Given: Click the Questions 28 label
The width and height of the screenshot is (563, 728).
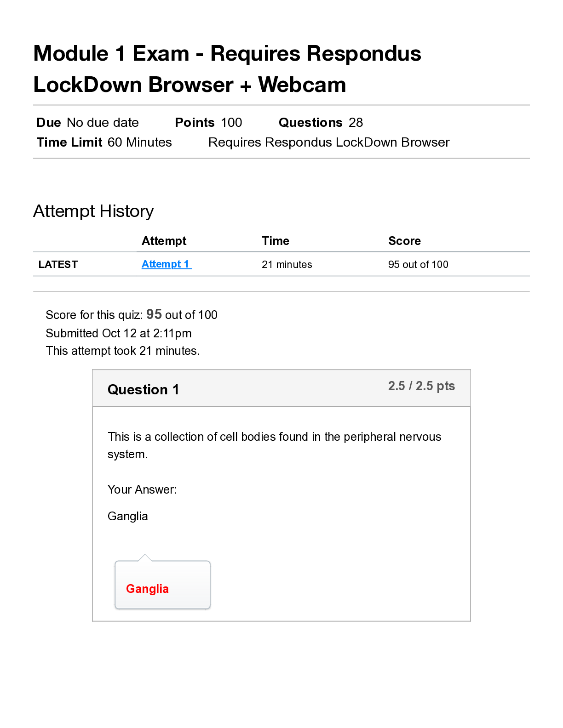Looking at the screenshot, I should tap(321, 123).
